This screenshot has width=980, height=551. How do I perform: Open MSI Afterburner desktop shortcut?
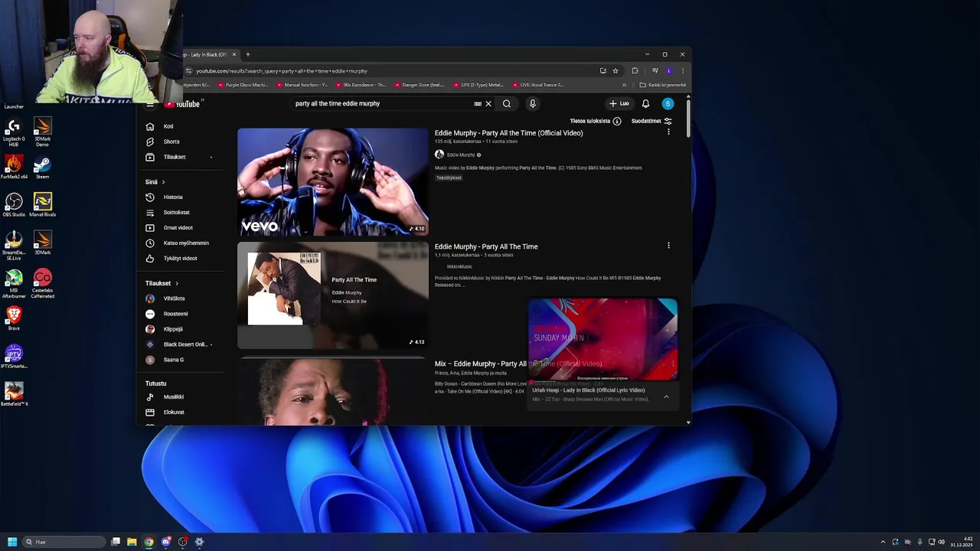point(14,284)
